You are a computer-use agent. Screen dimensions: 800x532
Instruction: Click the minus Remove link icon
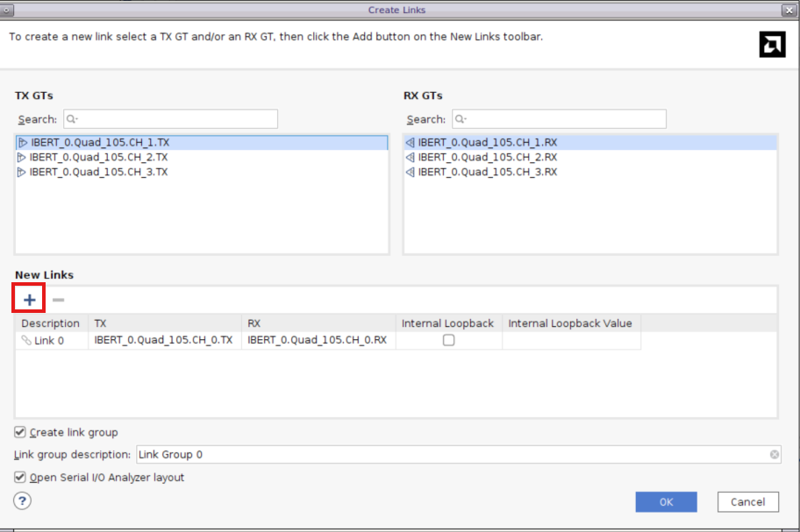pos(58,300)
